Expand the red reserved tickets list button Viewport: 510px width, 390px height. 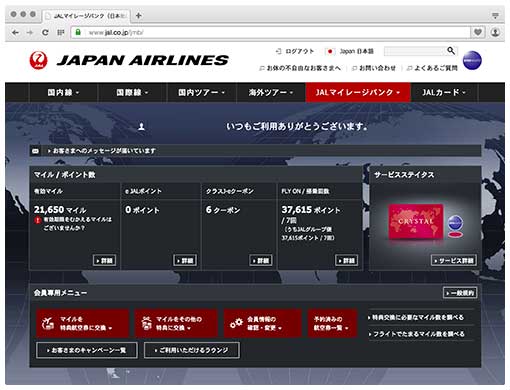coord(332,323)
